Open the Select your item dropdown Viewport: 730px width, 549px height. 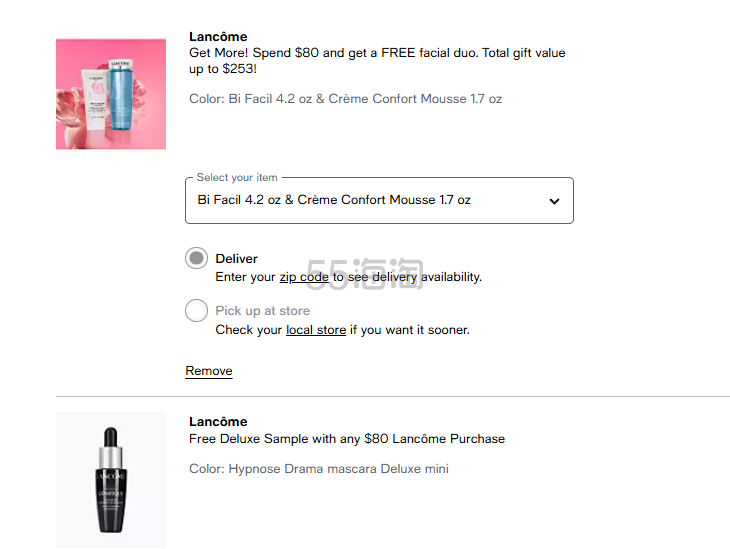379,200
